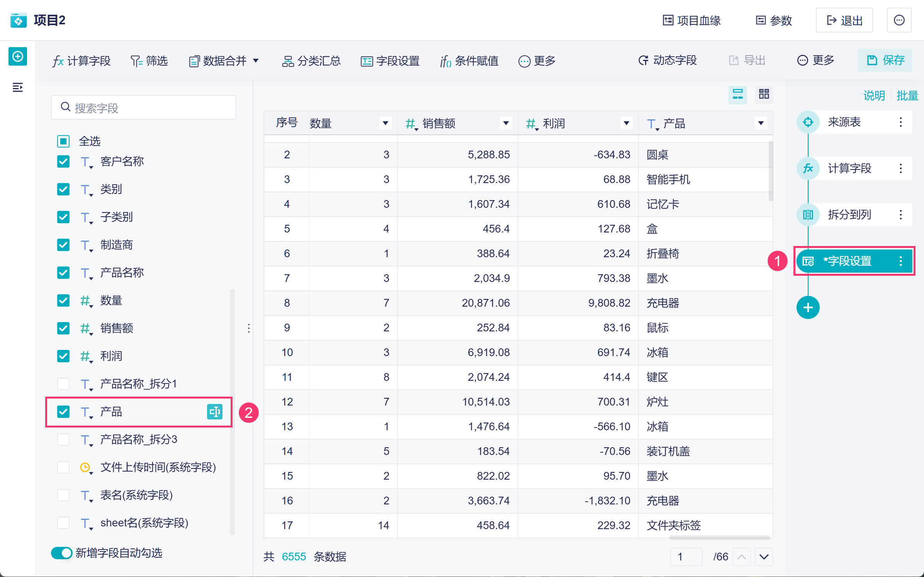Check the 产品名称_拆分1 field checkbox
This screenshot has width=924, height=577.
pos(63,384)
